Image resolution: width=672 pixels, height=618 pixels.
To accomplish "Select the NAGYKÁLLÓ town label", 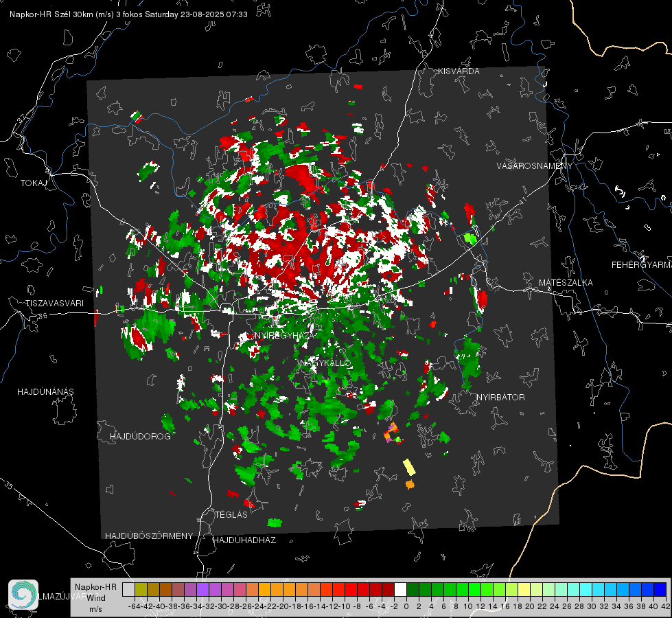I will [x=326, y=363].
